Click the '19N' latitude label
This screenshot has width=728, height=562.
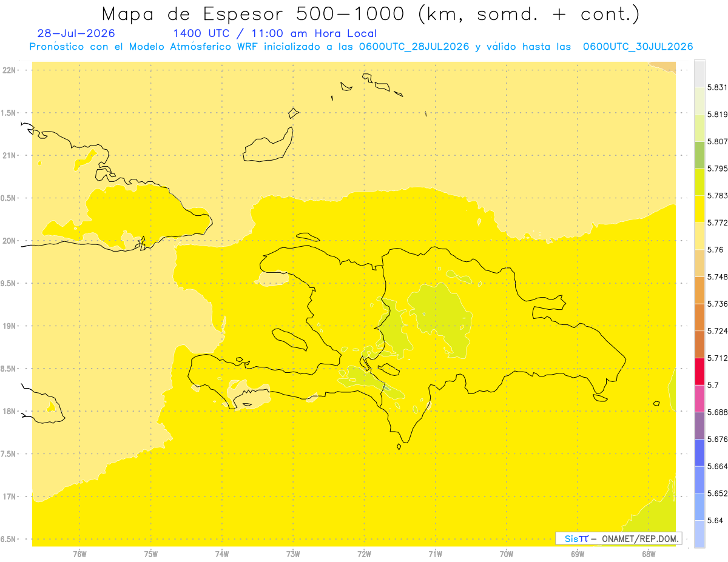click(x=10, y=326)
